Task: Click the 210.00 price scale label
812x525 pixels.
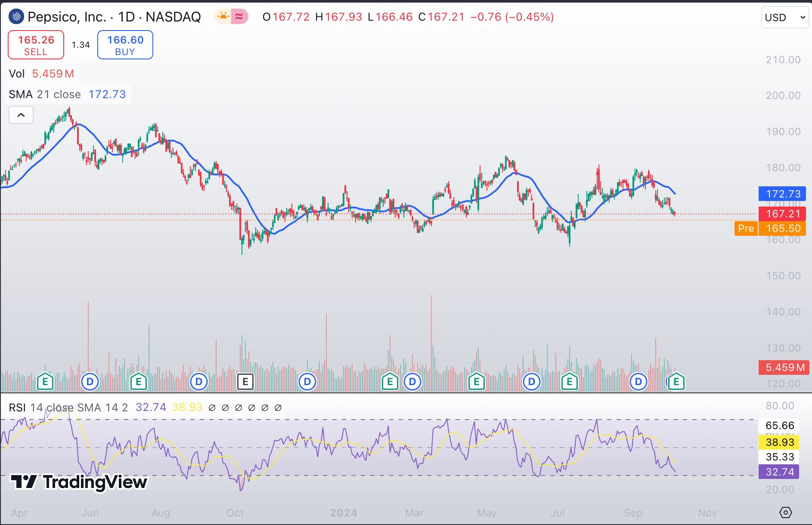Action: pyautogui.click(x=783, y=59)
